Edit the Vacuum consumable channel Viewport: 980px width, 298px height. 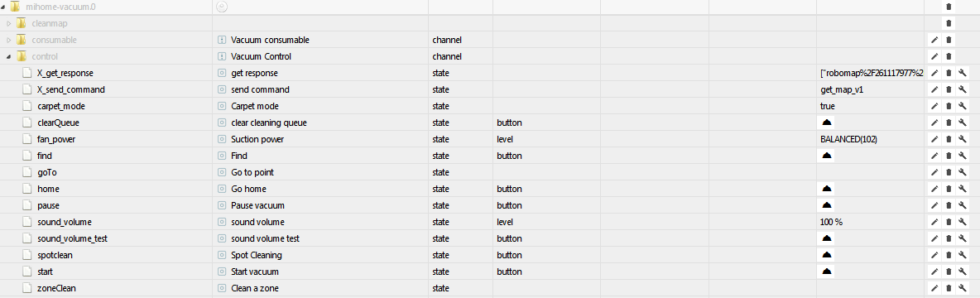coord(934,40)
